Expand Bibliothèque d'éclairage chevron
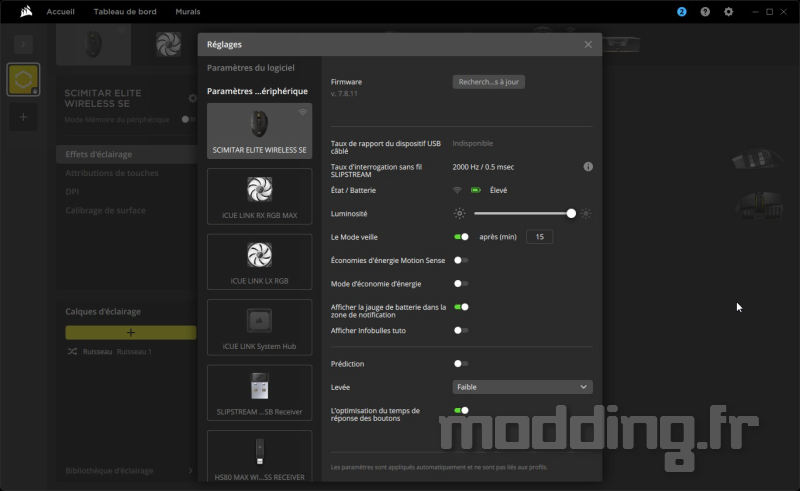The height and width of the screenshot is (491, 800). click(190, 471)
